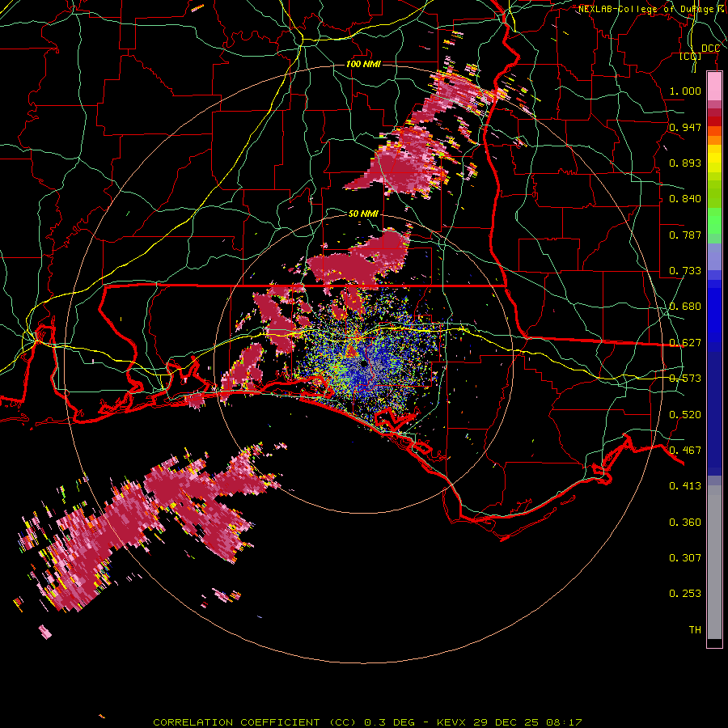This screenshot has height=728, width=728.
Task: Select the 0.253 scale value
Action: tap(685, 594)
